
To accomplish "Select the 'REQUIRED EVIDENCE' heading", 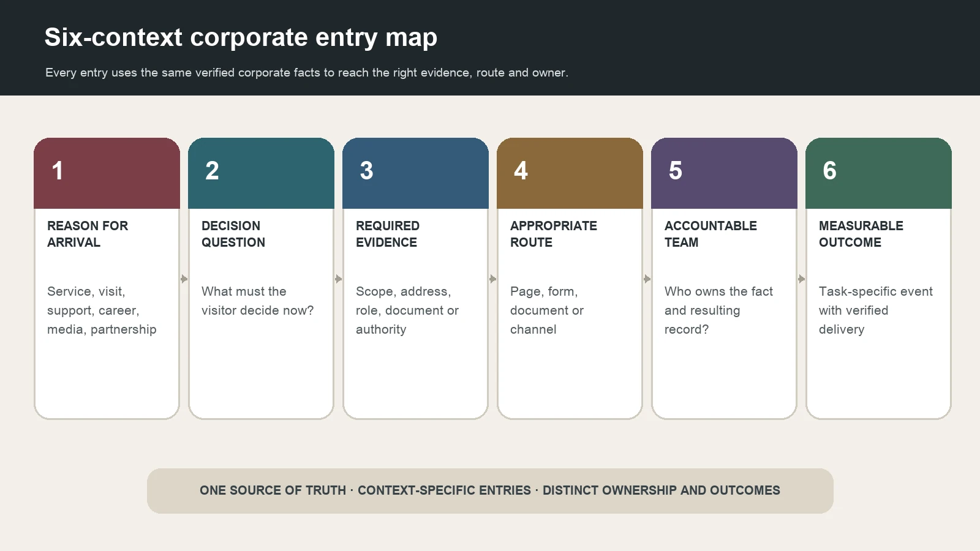I will pos(388,234).
